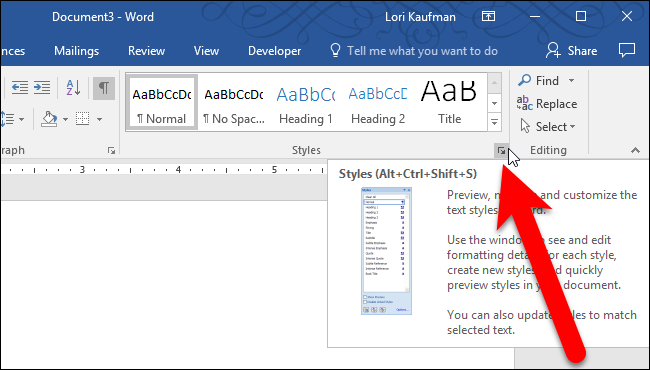Click the Find button
Image resolution: width=650 pixels, height=370 pixels.
(539, 80)
